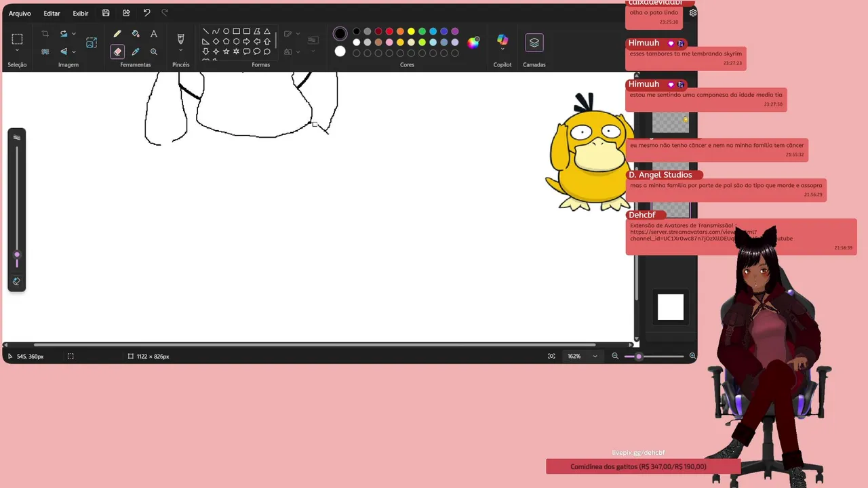868x488 pixels.
Task: Choose the Fill bucket tool
Action: 136,33
